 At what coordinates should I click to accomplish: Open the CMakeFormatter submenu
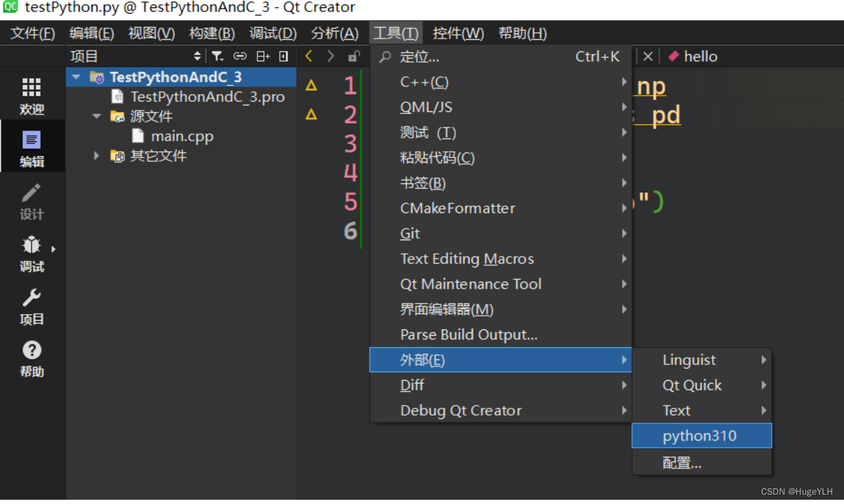pyautogui.click(x=501, y=208)
